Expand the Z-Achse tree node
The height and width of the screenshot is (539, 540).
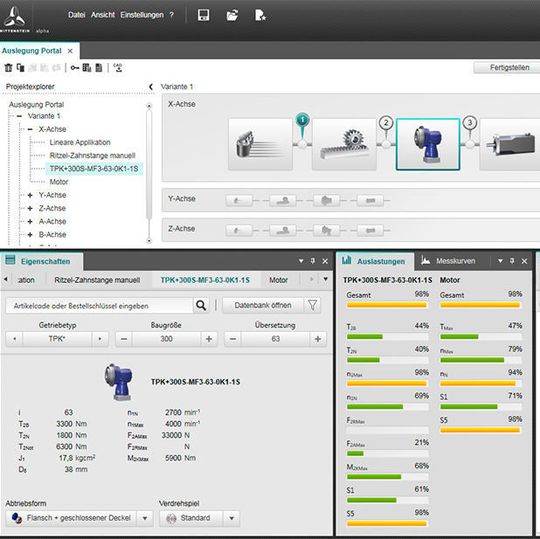(x=30, y=208)
